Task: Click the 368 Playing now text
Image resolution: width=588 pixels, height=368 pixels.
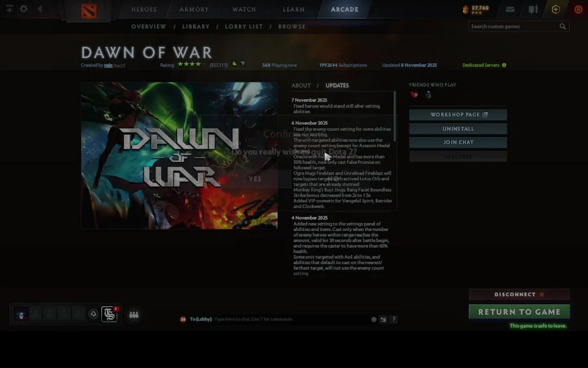Action: coord(279,65)
